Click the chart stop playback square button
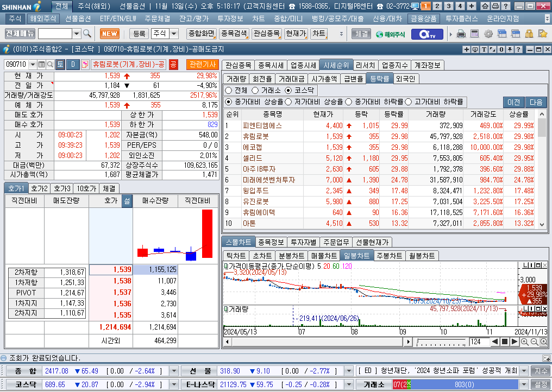This screenshot has width=552, height=392. [x=505, y=342]
